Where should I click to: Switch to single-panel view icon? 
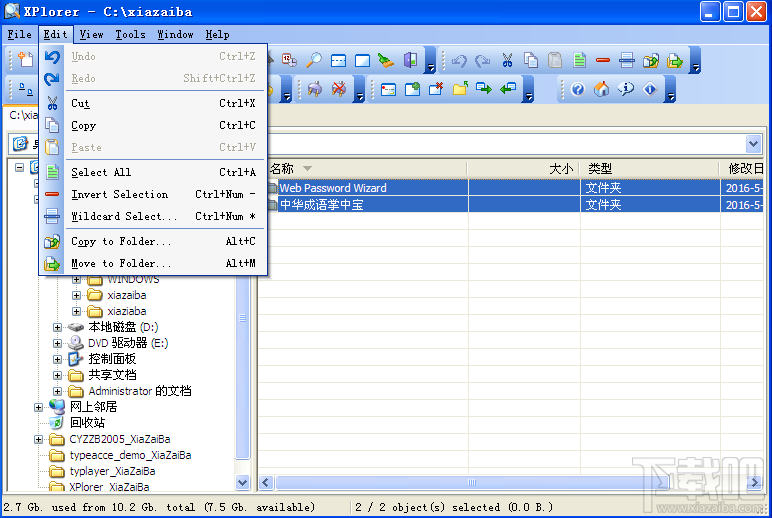click(362, 61)
